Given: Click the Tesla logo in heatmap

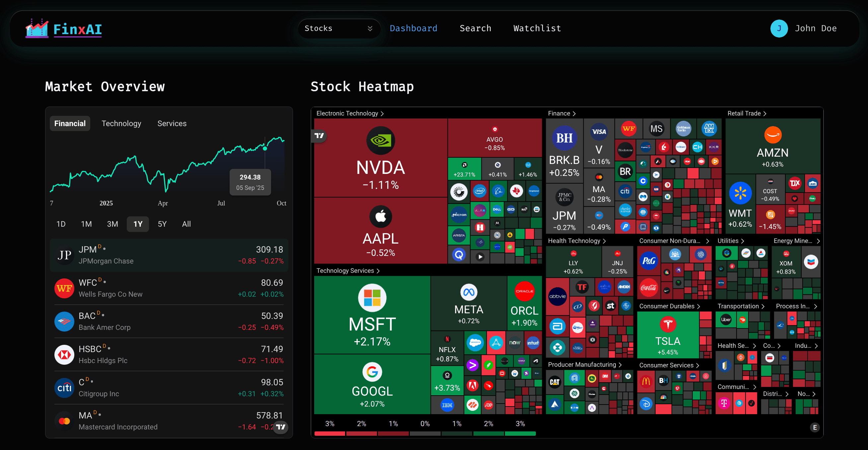Looking at the screenshot, I should [x=668, y=324].
